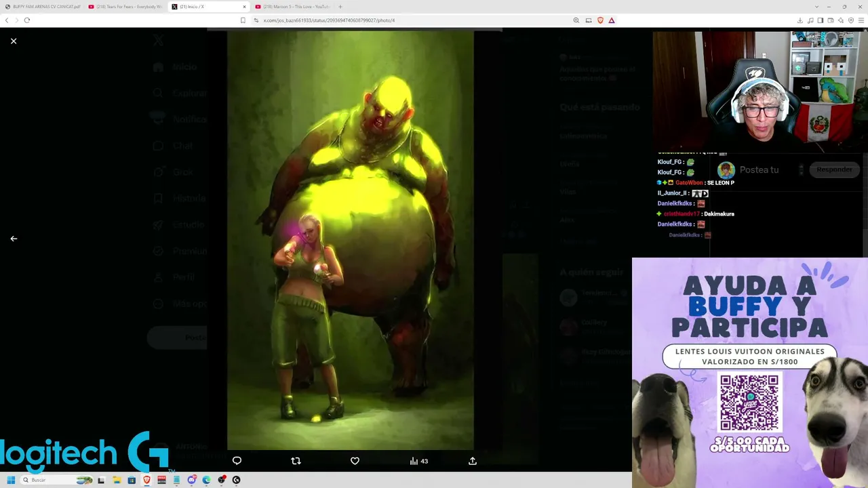Open Brave VPN icon

(x=851, y=20)
